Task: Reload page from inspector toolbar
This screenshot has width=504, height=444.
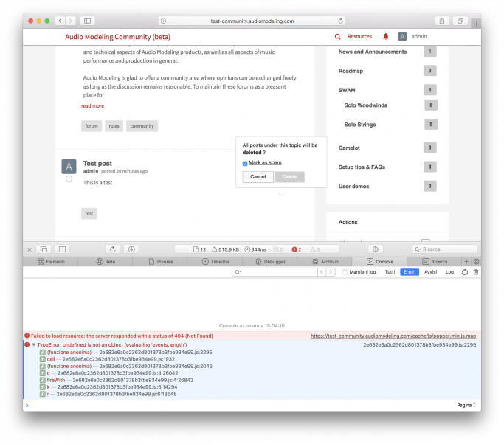Action: (113, 249)
